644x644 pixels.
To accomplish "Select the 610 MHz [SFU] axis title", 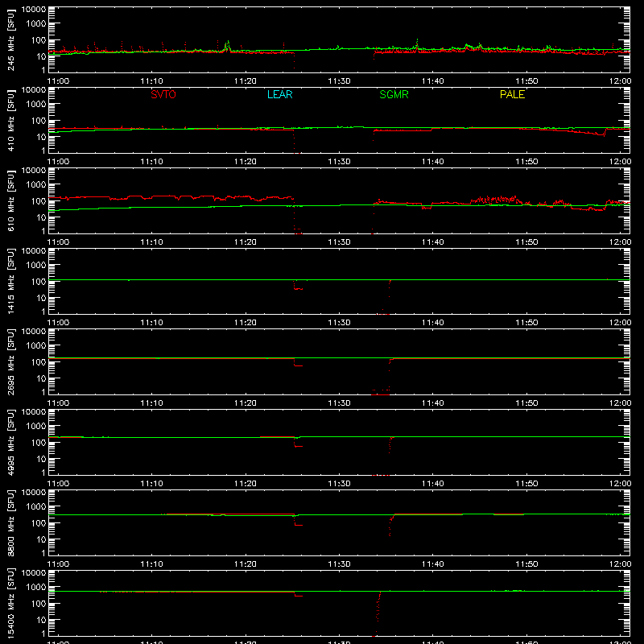I will tap(11, 200).
